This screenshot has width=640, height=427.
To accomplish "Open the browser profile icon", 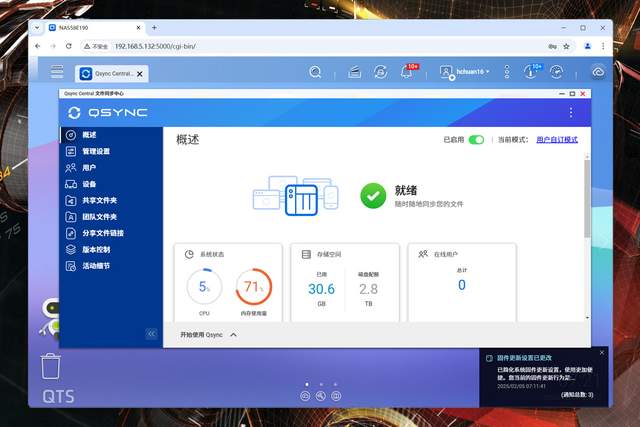I will (x=587, y=46).
